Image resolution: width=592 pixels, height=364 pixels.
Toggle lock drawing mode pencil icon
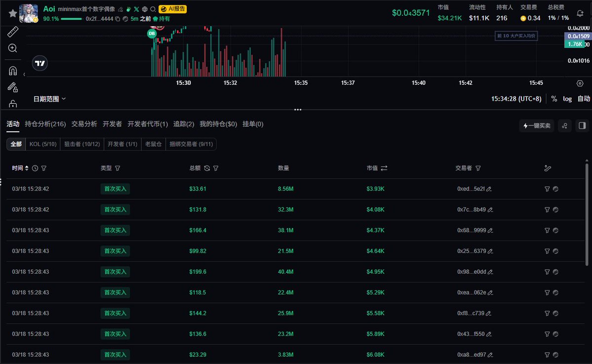click(x=13, y=87)
